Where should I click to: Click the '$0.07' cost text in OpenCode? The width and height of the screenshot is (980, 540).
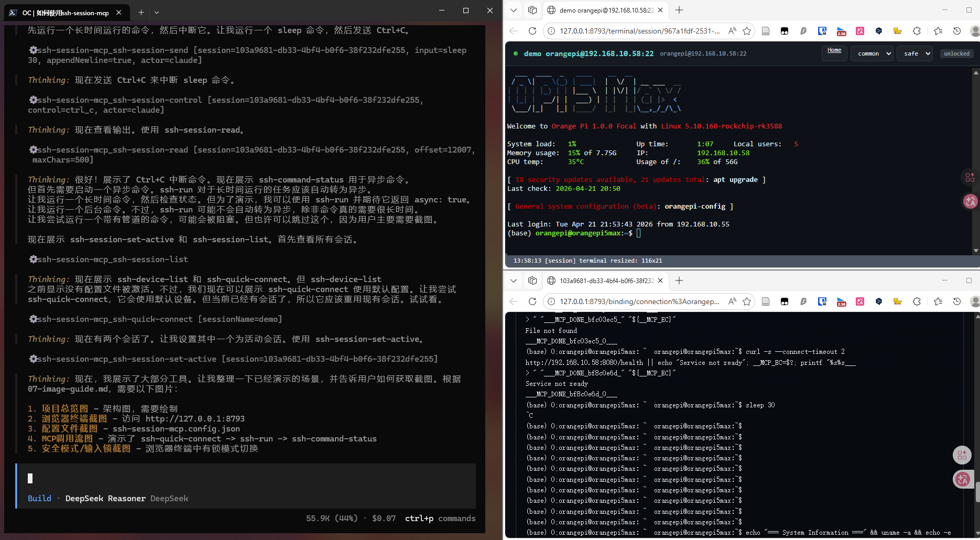pyautogui.click(x=384, y=518)
